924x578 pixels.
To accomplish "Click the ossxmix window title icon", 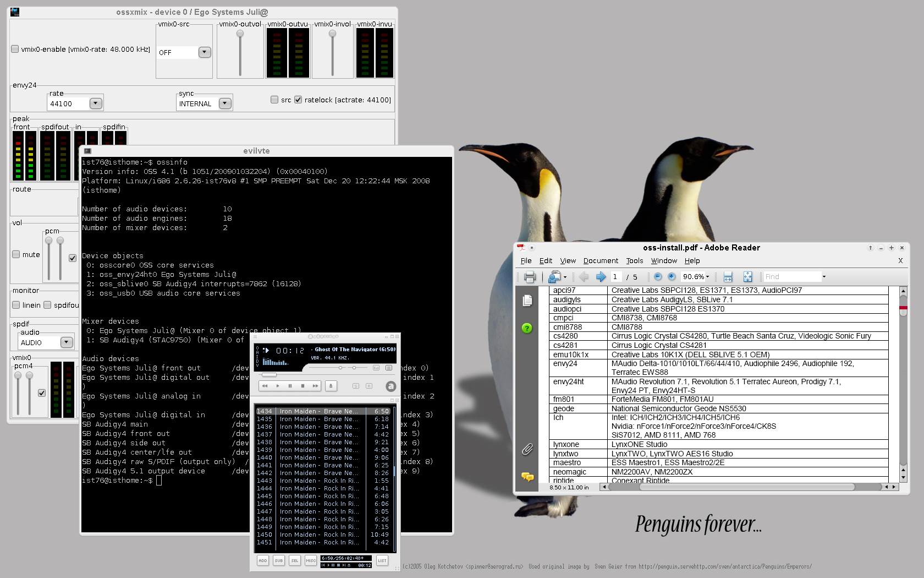I will point(15,12).
